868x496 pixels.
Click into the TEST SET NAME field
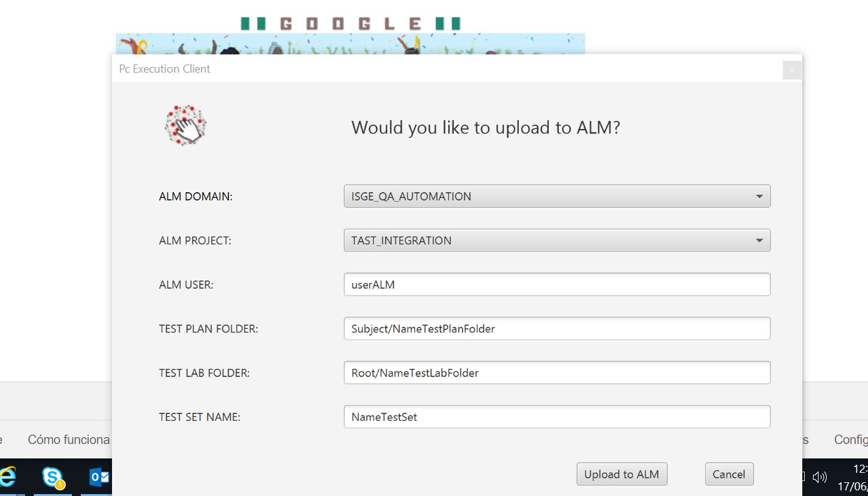click(556, 417)
